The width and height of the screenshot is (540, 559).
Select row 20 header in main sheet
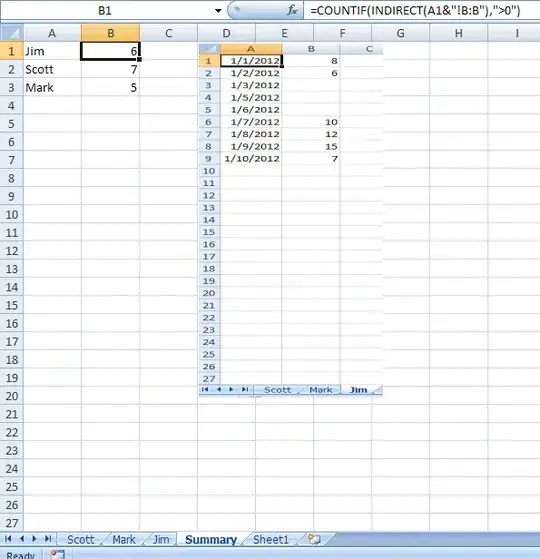pyautogui.click(x=12, y=396)
